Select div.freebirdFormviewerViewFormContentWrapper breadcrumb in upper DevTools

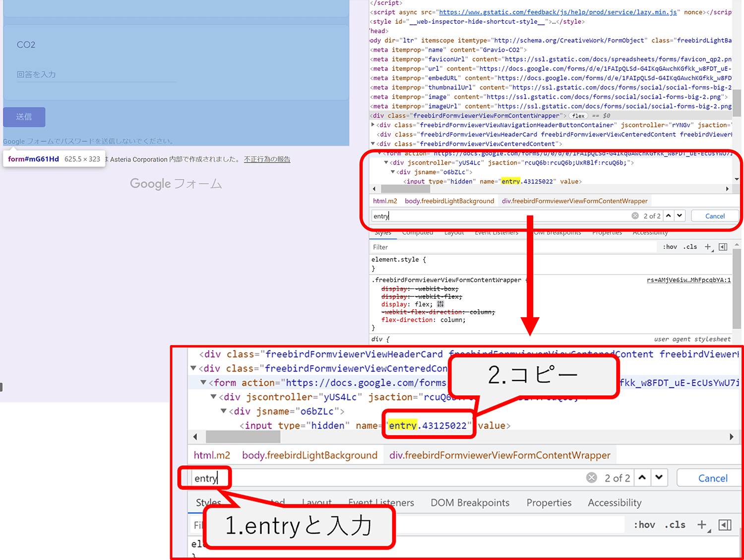tap(574, 201)
